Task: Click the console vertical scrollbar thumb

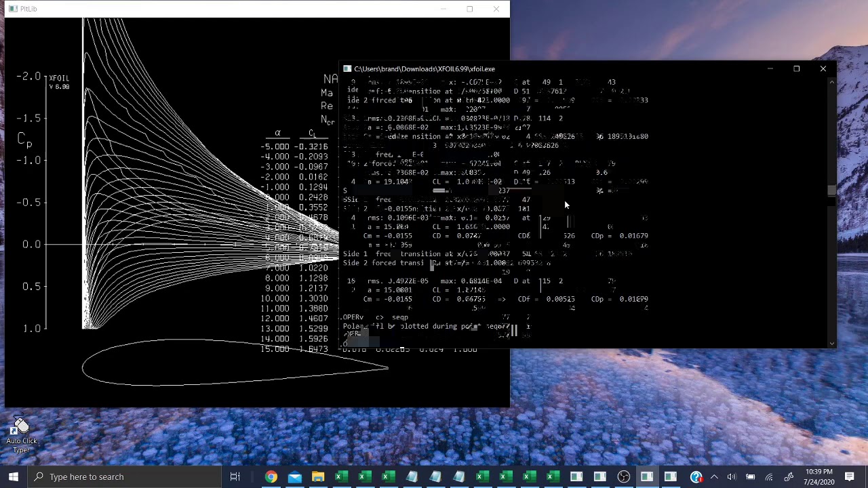Action: [x=831, y=190]
